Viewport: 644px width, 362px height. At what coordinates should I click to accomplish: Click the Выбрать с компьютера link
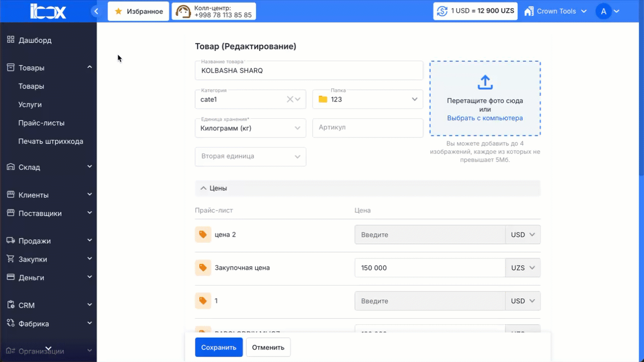[x=485, y=118]
